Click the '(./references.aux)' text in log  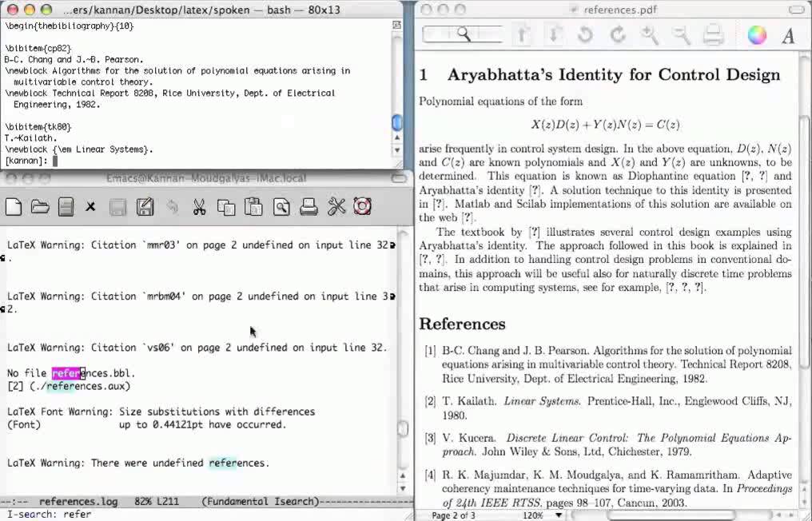coord(80,386)
